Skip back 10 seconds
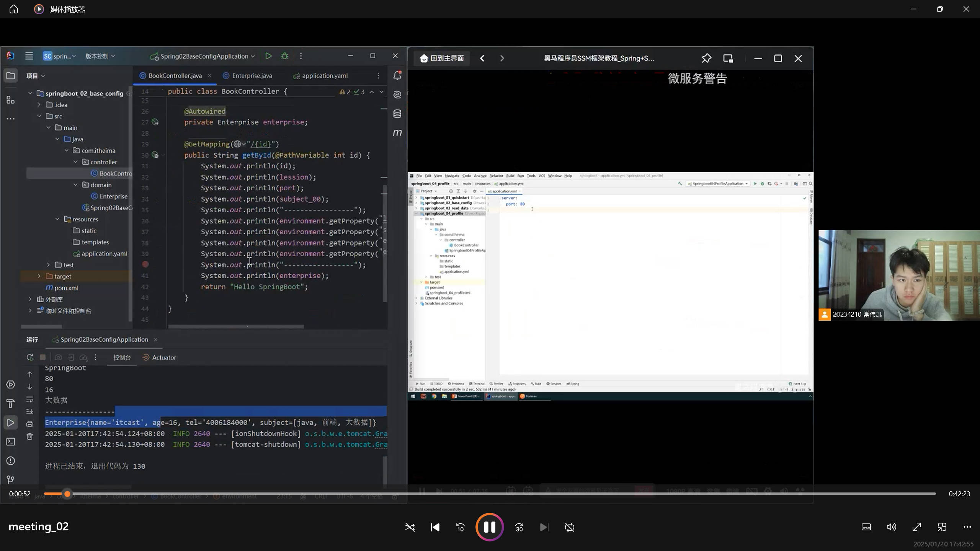 tap(460, 527)
